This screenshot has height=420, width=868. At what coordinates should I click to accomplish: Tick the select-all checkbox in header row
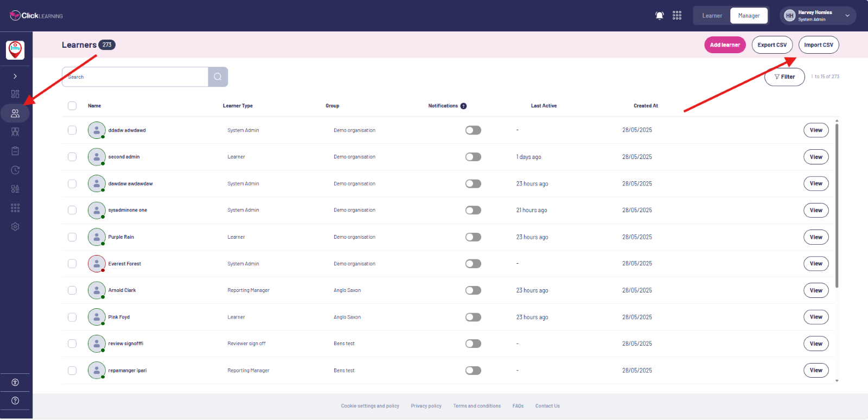pos(72,106)
